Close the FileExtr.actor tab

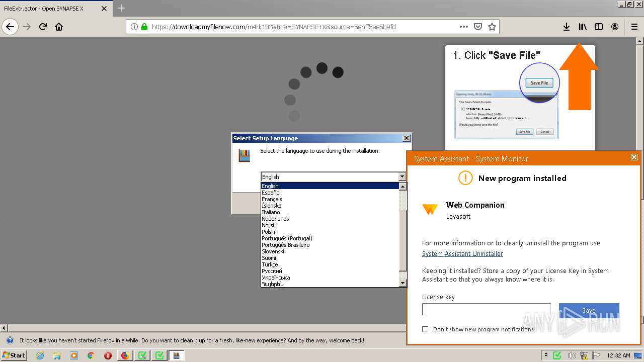click(x=104, y=9)
